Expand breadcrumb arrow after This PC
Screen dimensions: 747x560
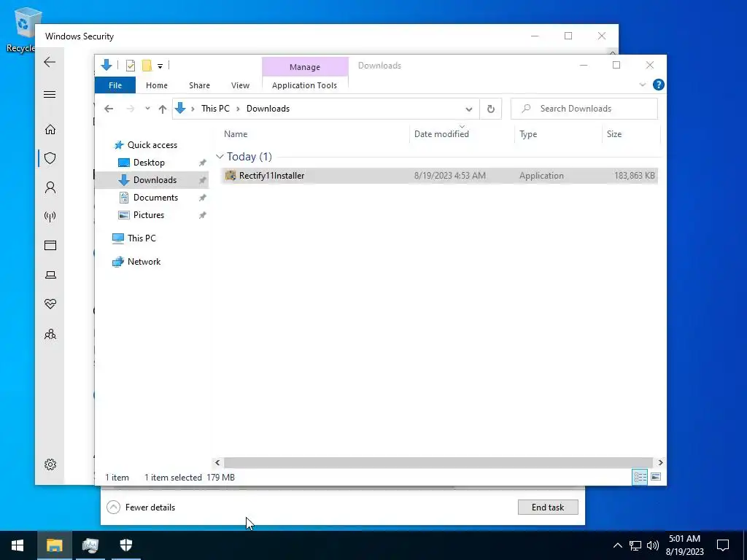238,109
